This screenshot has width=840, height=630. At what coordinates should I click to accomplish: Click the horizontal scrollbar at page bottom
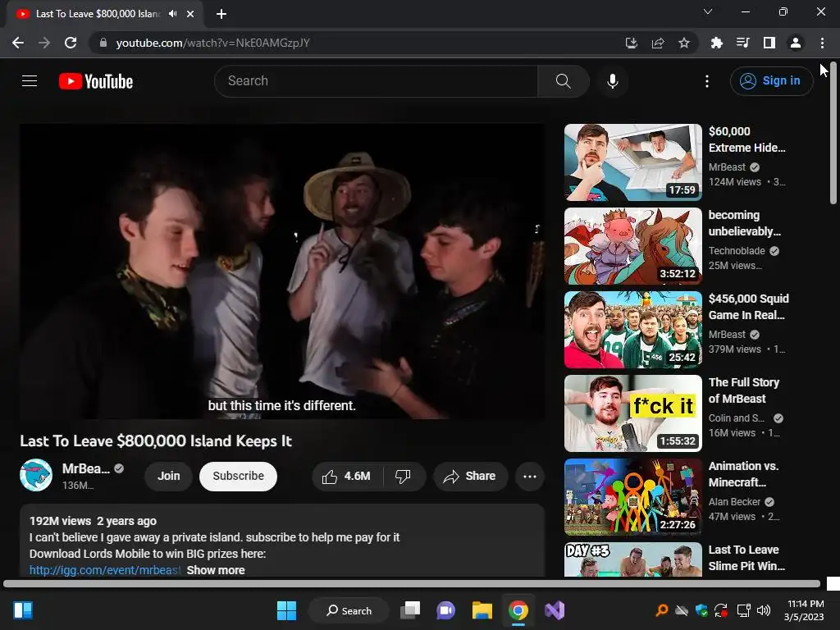pyautogui.click(x=412, y=583)
